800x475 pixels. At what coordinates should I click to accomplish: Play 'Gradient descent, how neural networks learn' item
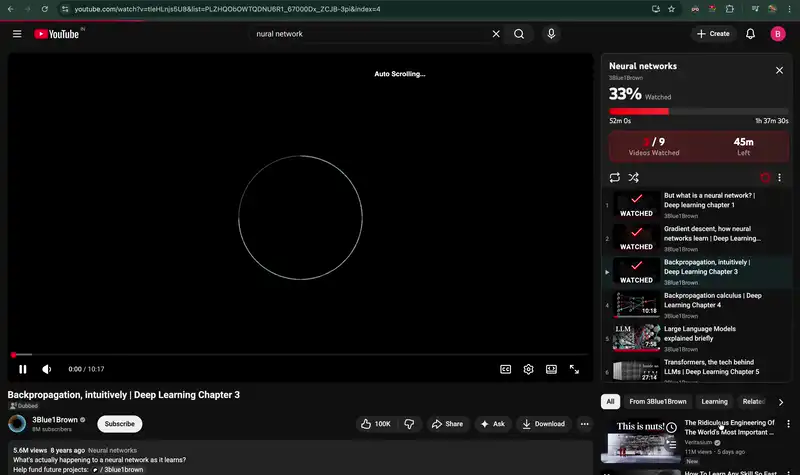tap(696, 238)
